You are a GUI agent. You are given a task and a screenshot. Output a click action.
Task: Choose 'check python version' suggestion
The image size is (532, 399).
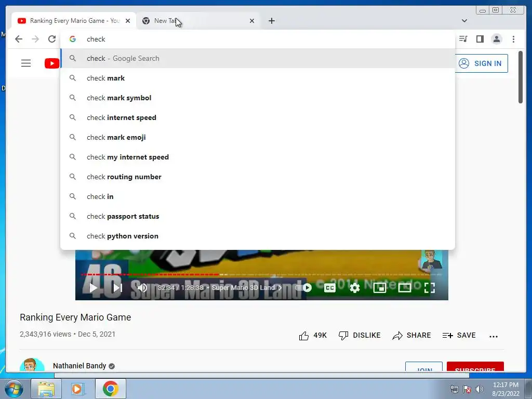click(258, 236)
